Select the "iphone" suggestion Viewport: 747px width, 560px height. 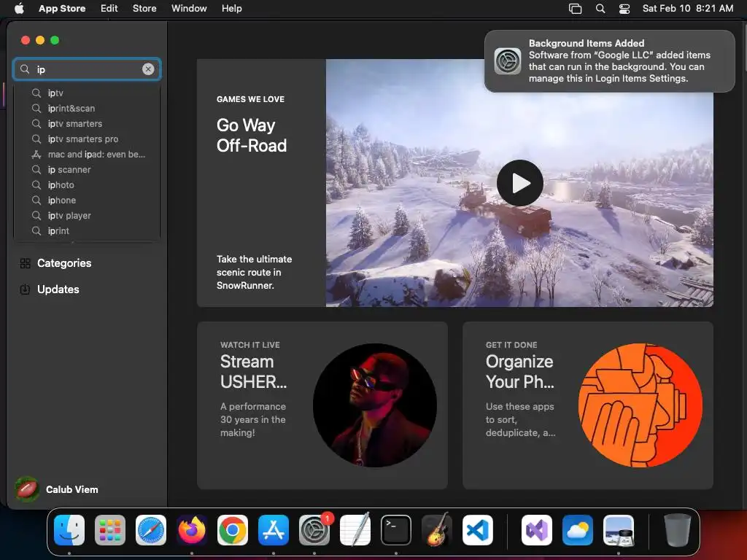(87, 200)
